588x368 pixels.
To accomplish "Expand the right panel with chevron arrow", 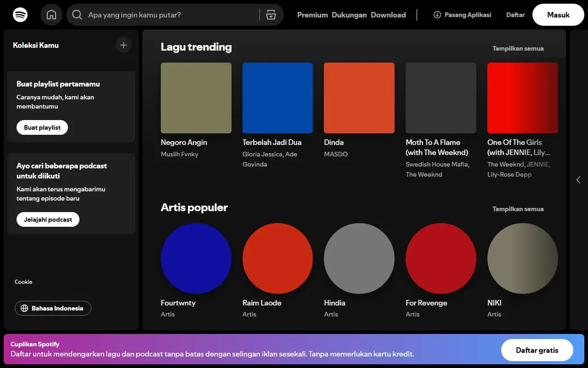I will (x=578, y=180).
